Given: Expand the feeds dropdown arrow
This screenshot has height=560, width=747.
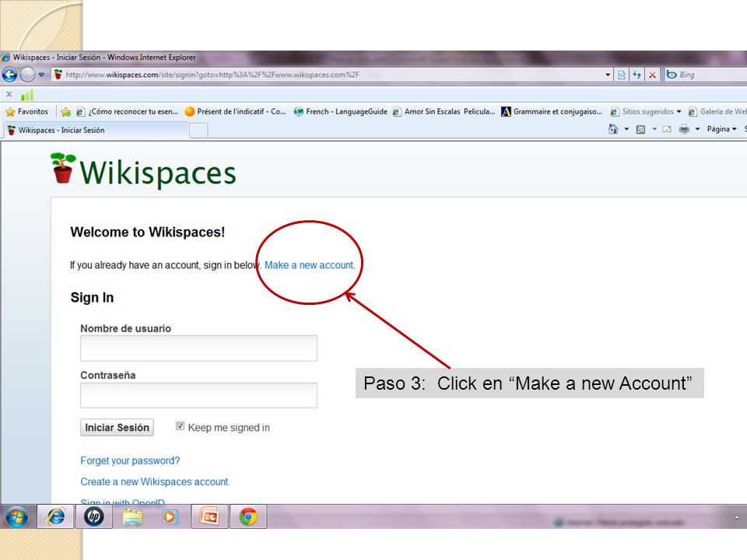Looking at the screenshot, I should (x=654, y=129).
